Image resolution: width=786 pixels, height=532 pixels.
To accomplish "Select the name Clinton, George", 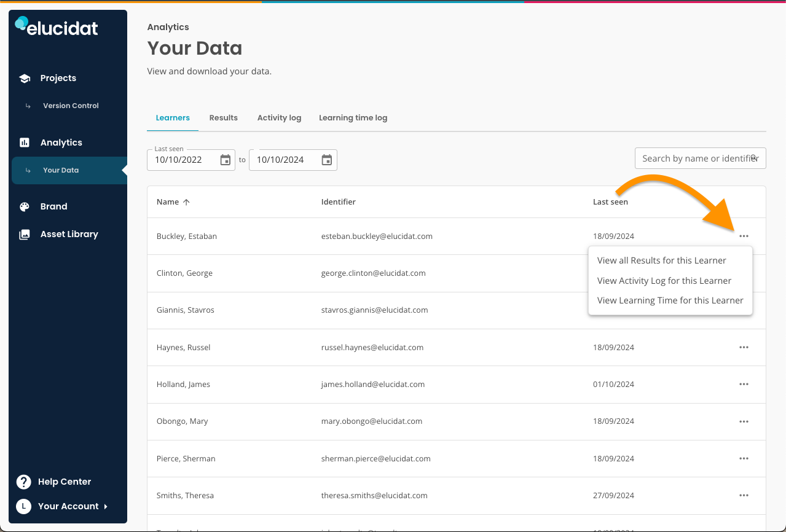I will tap(184, 273).
